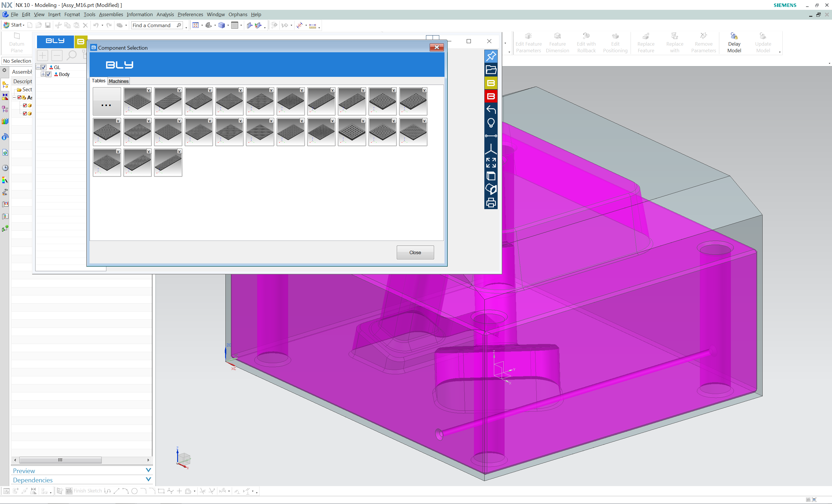
Task: Open the rendering style dropdown arrow
Action: (x=228, y=25)
